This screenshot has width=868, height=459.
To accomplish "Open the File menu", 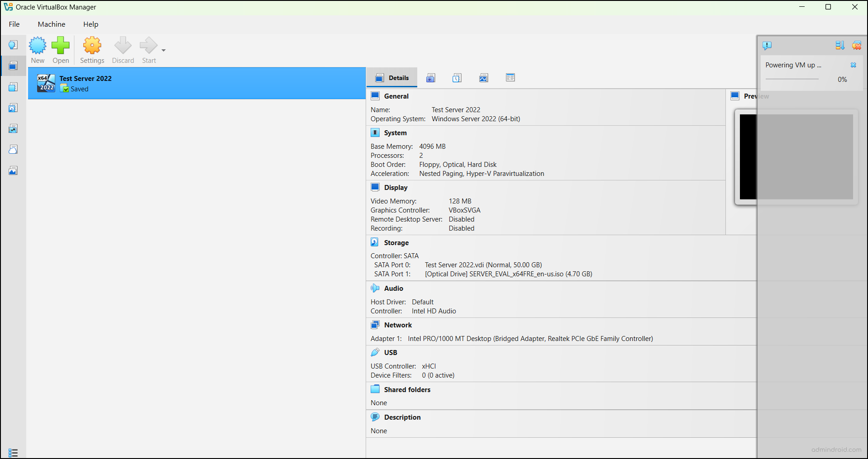I will click(14, 24).
